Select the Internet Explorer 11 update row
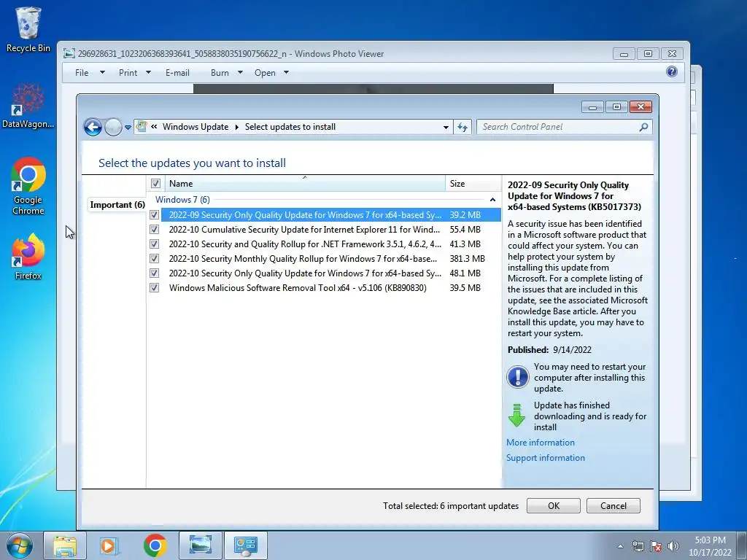Viewport: 747px width, 560px height. pos(331,230)
